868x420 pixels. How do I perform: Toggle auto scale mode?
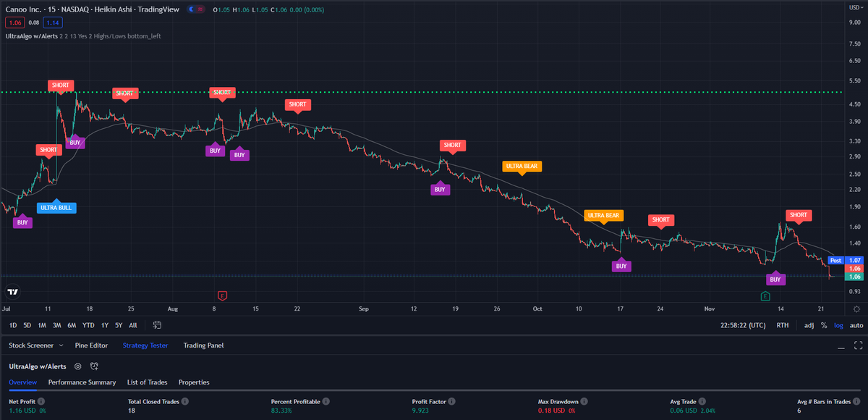point(856,325)
